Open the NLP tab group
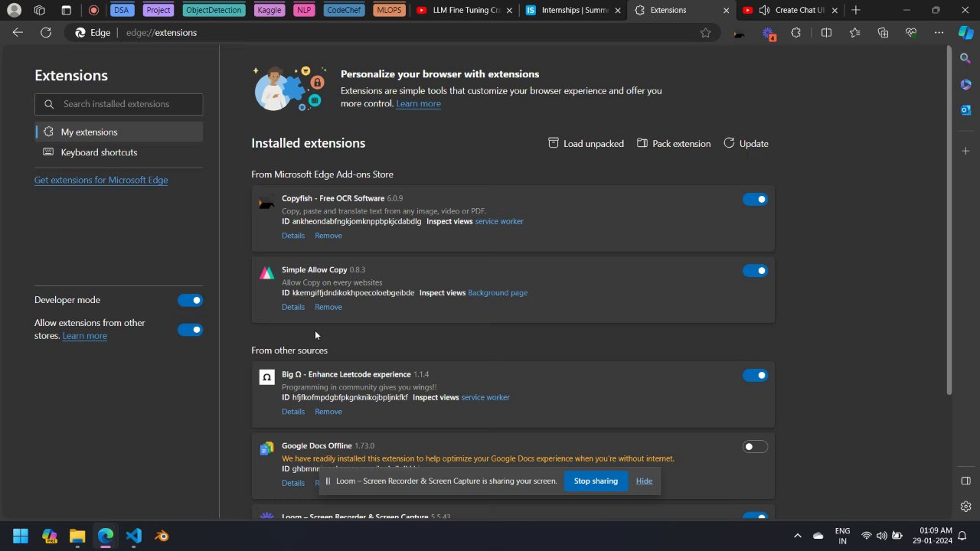The image size is (980, 551). tap(304, 10)
